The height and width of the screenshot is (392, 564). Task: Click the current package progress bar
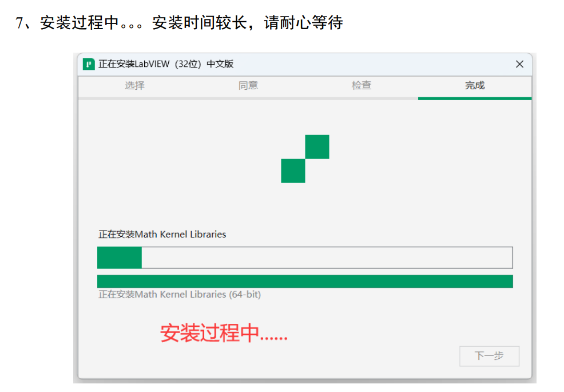point(305,258)
